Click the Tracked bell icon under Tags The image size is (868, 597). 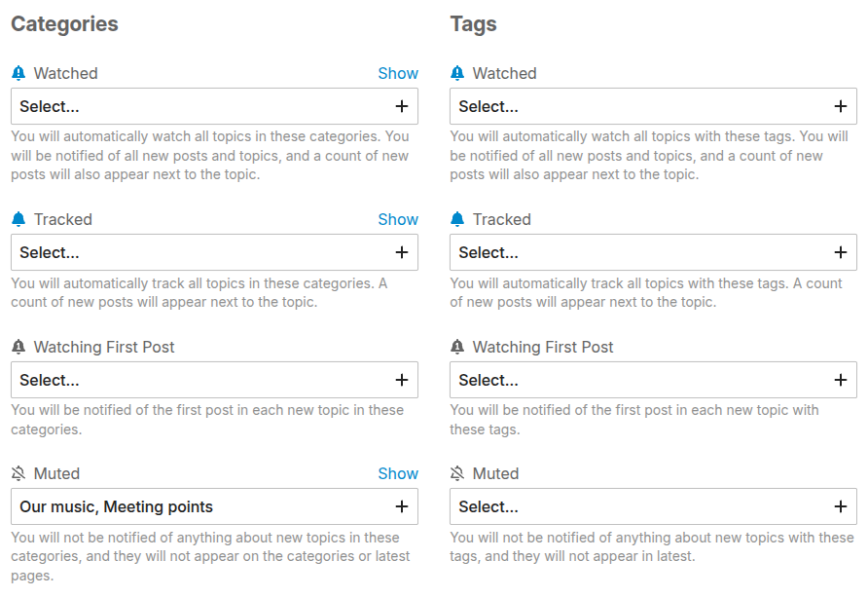pyautogui.click(x=457, y=219)
